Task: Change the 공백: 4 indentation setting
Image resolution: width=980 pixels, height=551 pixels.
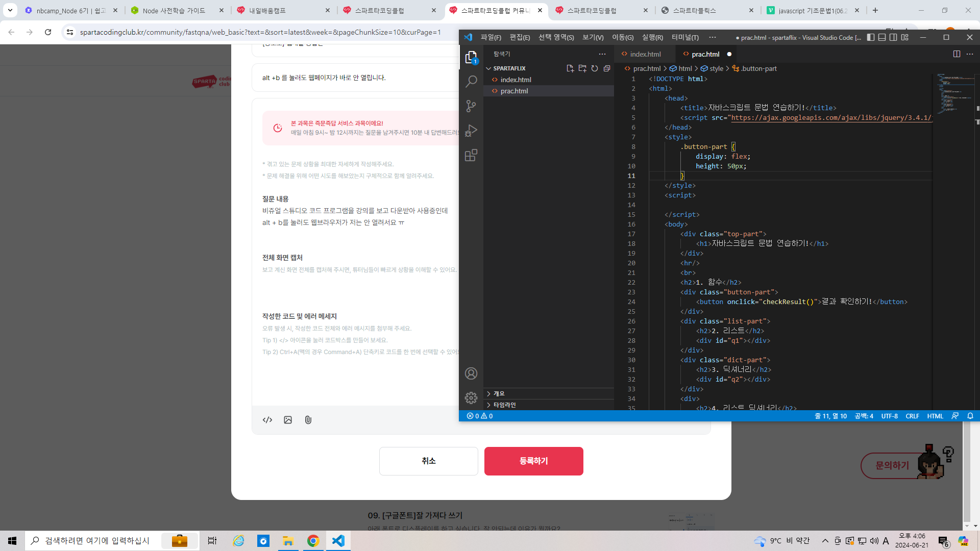Action: click(864, 416)
